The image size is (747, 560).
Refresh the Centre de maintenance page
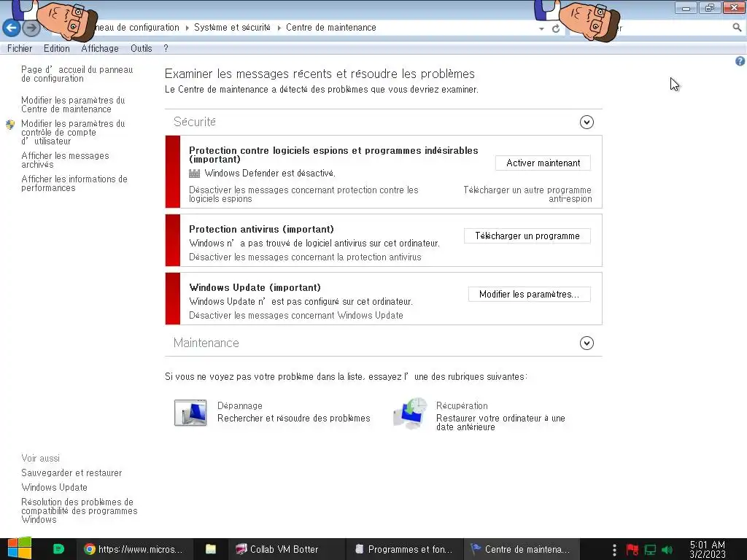(555, 28)
